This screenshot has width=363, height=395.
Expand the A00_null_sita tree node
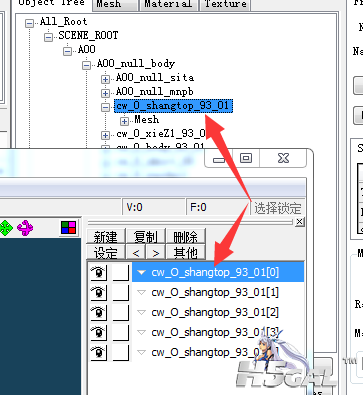(x=105, y=79)
